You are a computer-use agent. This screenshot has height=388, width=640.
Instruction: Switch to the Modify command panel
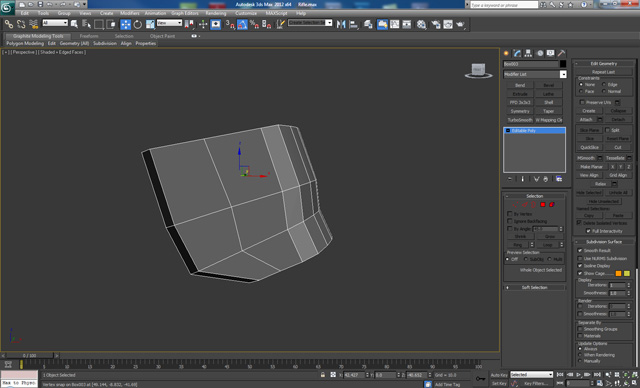[x=518, y=53]
